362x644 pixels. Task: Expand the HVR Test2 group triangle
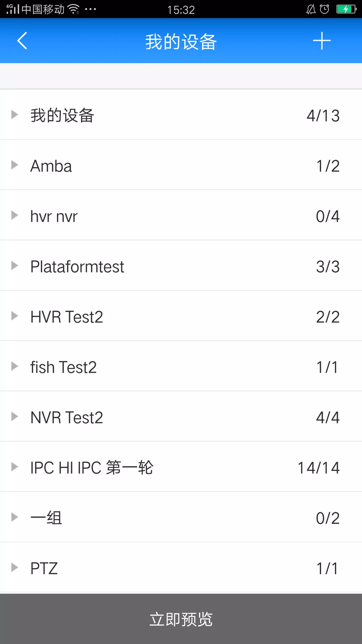tap(14, 316)
